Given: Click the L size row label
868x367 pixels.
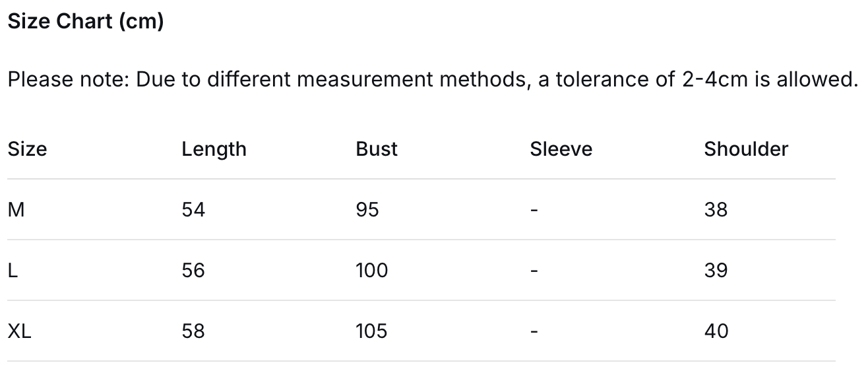Looking at the screenshot, I should 13,271.
